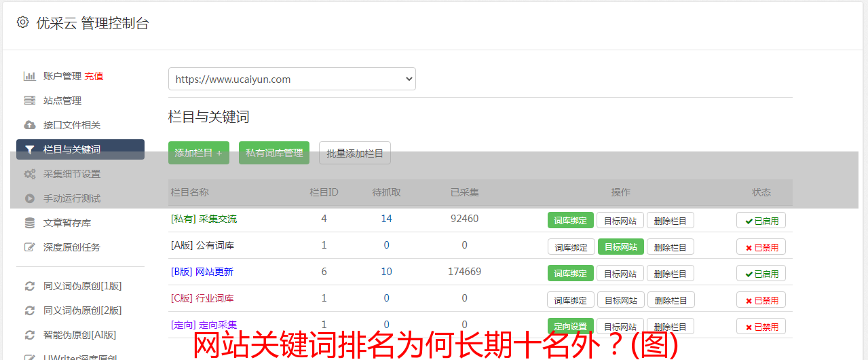Click 删除栏目 for 定向采集 row
The width and height of the screenshot is (868, 360).
[671, 326]
